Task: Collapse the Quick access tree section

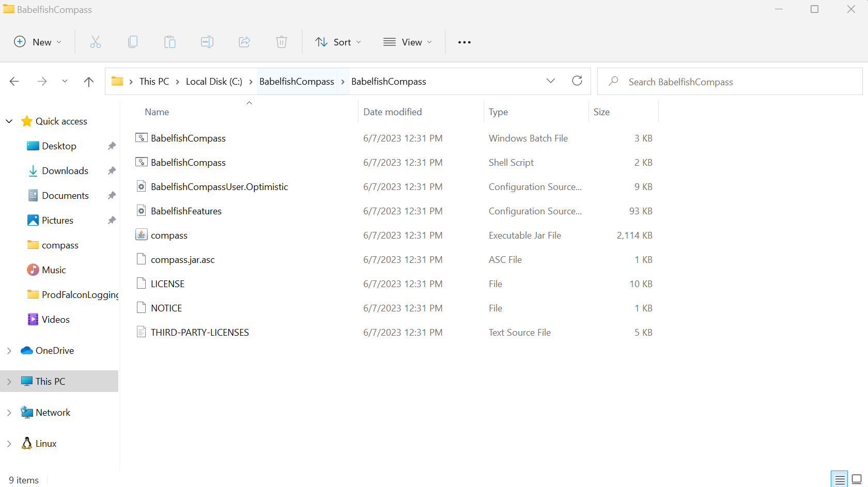Action: click(9, 121)
